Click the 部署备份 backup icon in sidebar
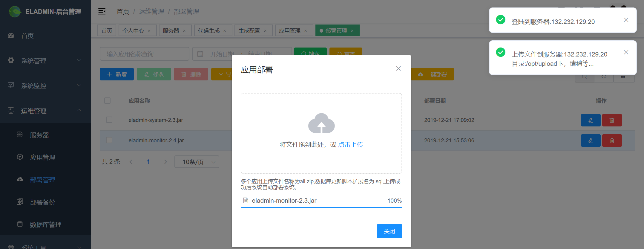The height and width of the screenshot is (249, 644). (20, 202)
